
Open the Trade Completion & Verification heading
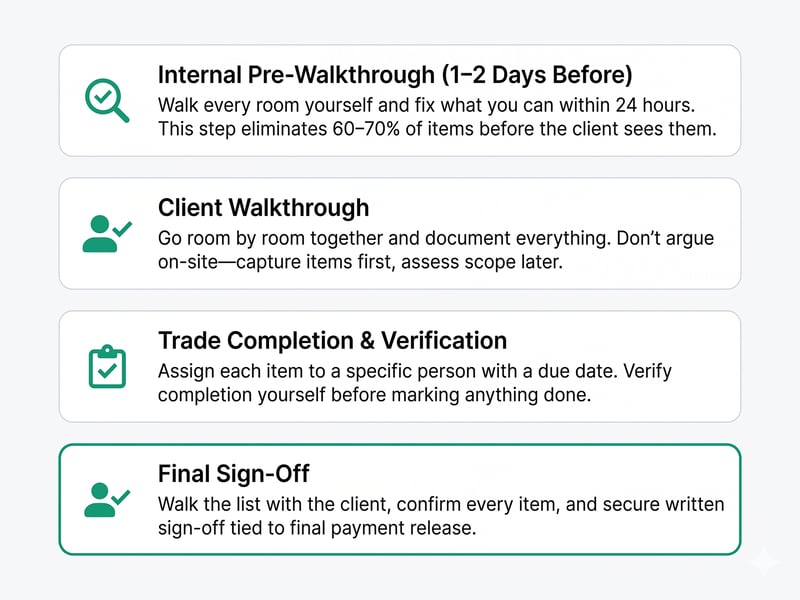(332, 340)
